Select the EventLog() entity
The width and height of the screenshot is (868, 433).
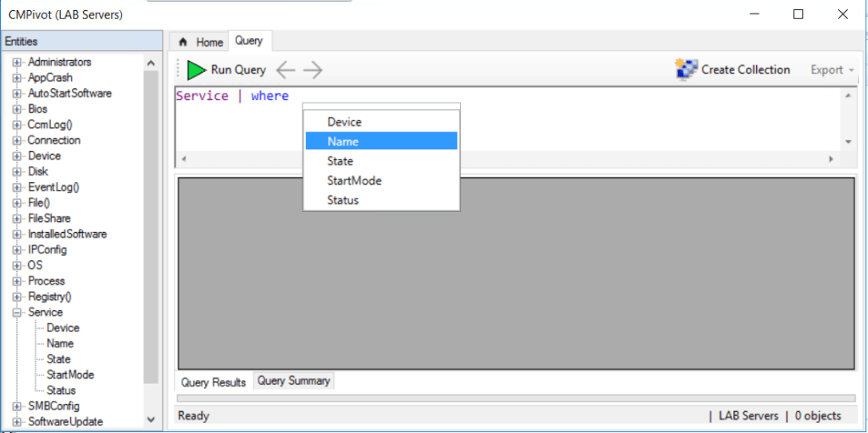(53, 187)
